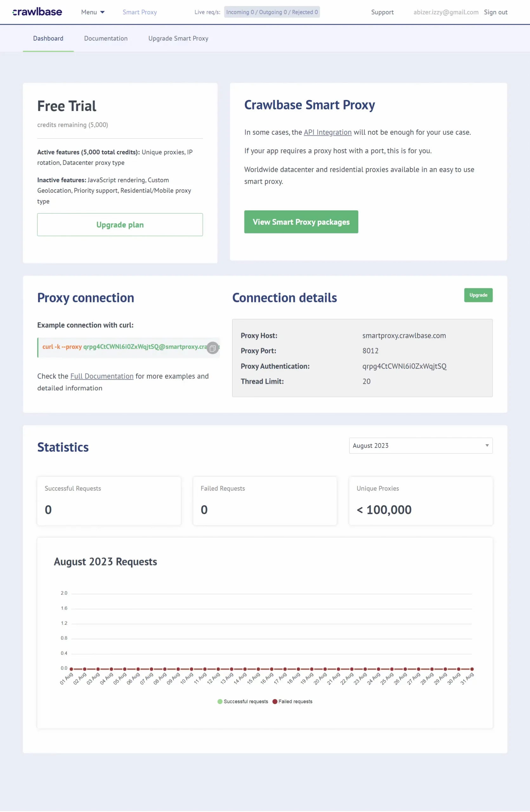Toggle Successful requests legend marker
Viewport: 530px width, 812px height.
pyautogui.click(x=220, y=701)
